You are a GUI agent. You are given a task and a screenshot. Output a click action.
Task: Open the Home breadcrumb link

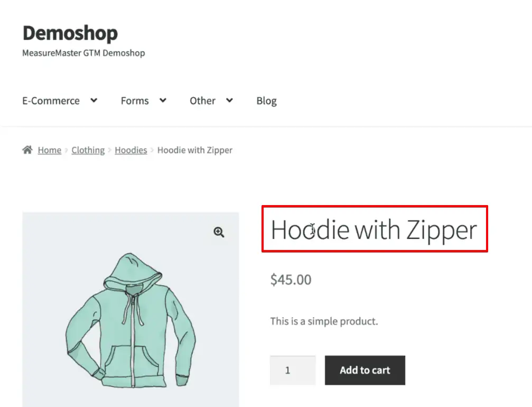click(x=49, y=150)
